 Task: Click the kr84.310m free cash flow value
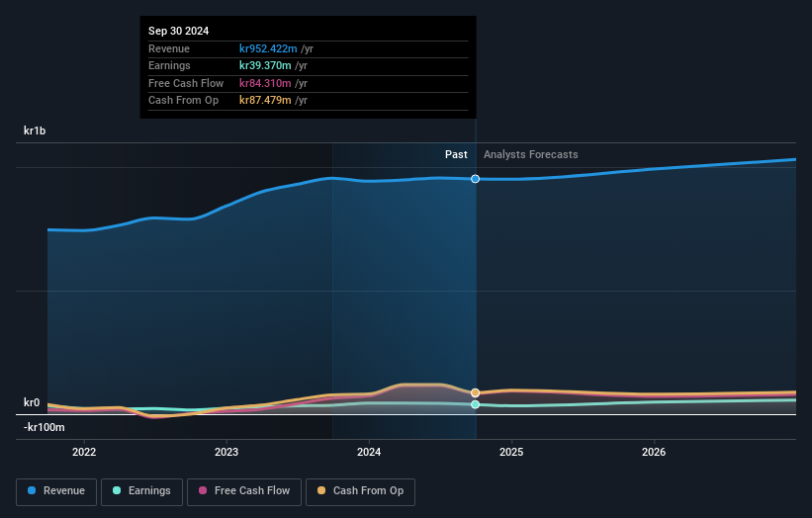pos(265,83)
